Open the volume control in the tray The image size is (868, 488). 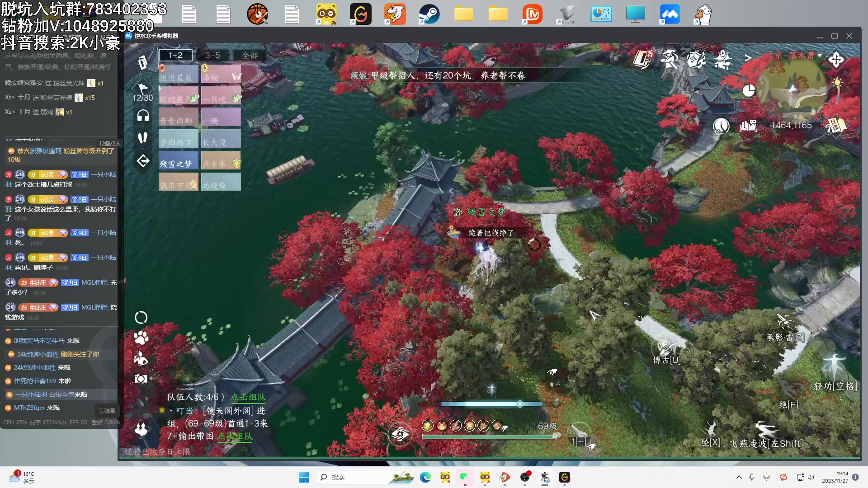[811, 477]
